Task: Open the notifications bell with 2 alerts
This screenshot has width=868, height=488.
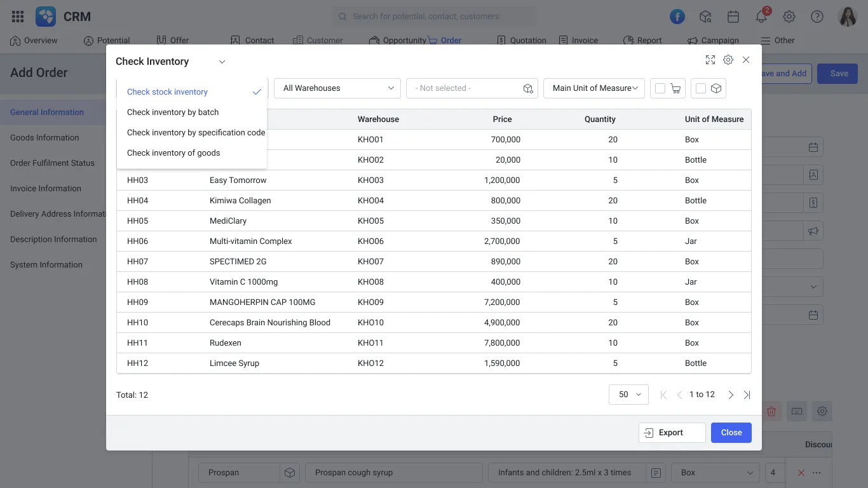Action: [x=761, y=16]
